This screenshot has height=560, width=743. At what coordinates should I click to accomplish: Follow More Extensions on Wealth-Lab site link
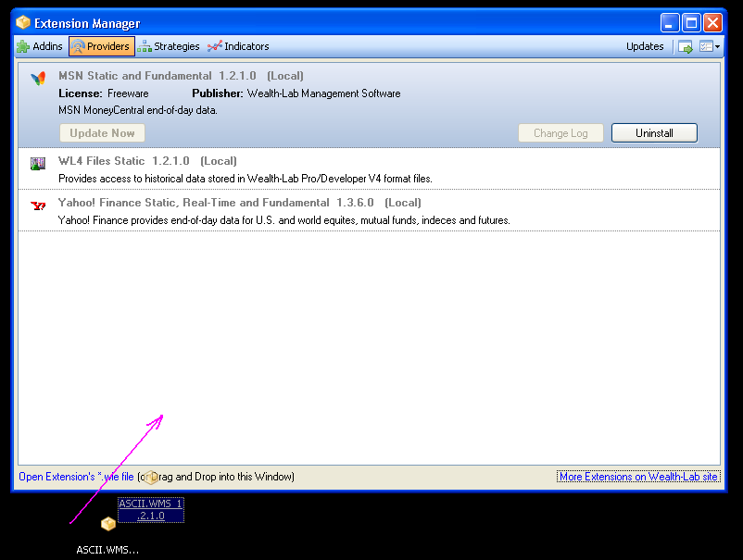point(637,477)
